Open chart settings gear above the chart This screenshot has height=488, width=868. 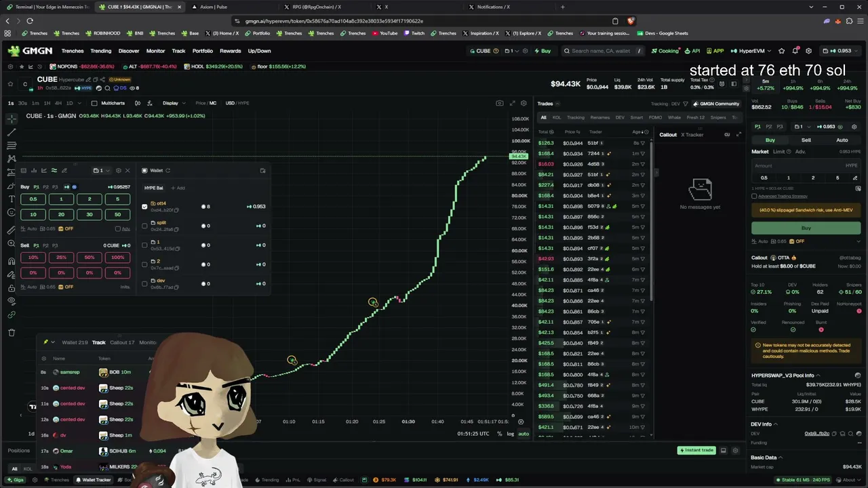click(x=524, y=103)
